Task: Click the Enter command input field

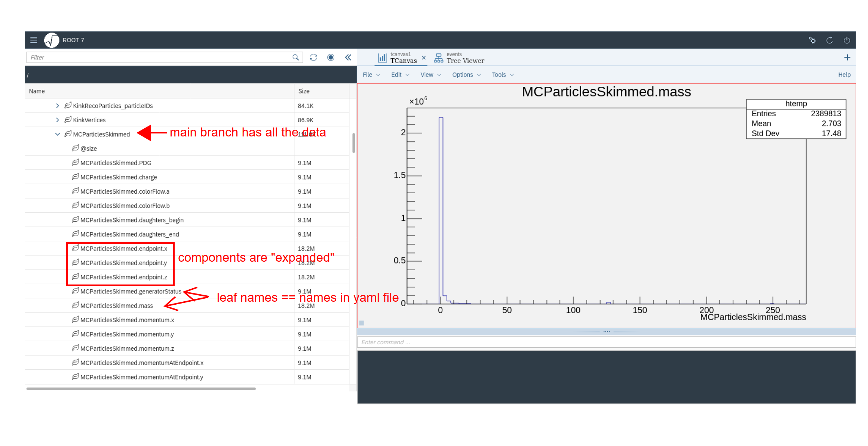Action: (x=606, y=342)
